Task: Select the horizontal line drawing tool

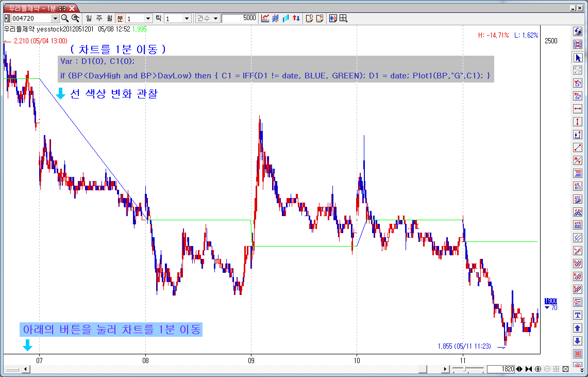Action: (578, 109)
